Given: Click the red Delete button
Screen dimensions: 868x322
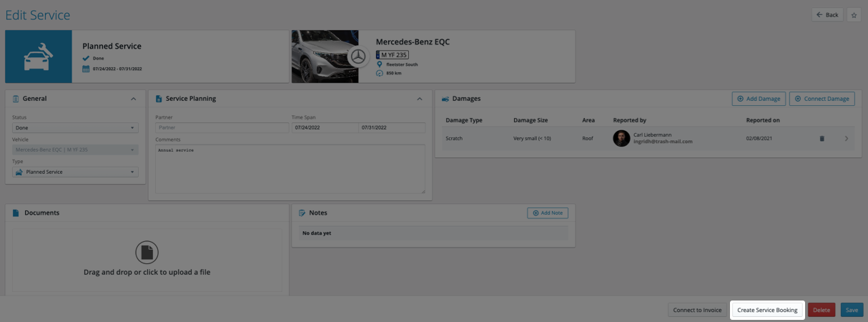Looking at the screenshot, I should point(822,310).
